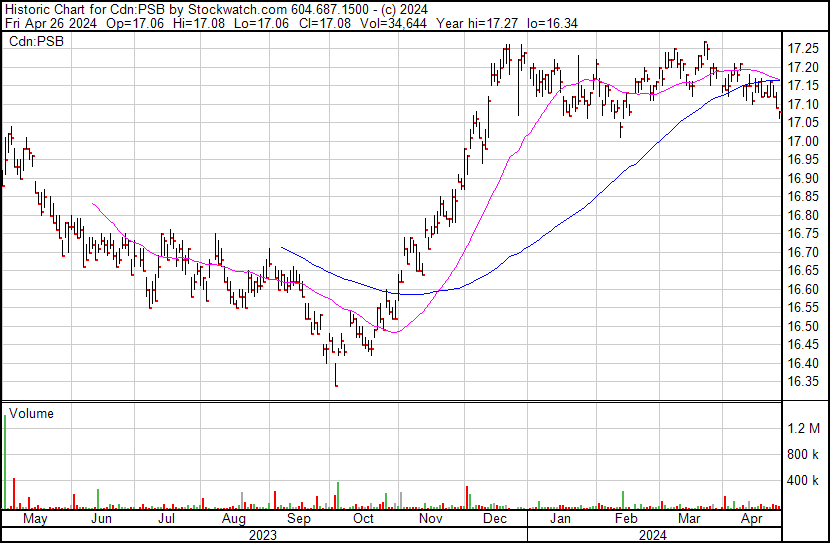
Task: Click the 16.60 price axis label
Action: pyautogui.click(x=803, y=289)
